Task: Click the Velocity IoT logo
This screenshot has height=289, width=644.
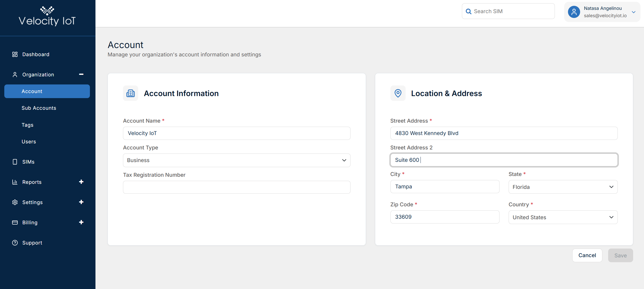Action: [47, 16]
